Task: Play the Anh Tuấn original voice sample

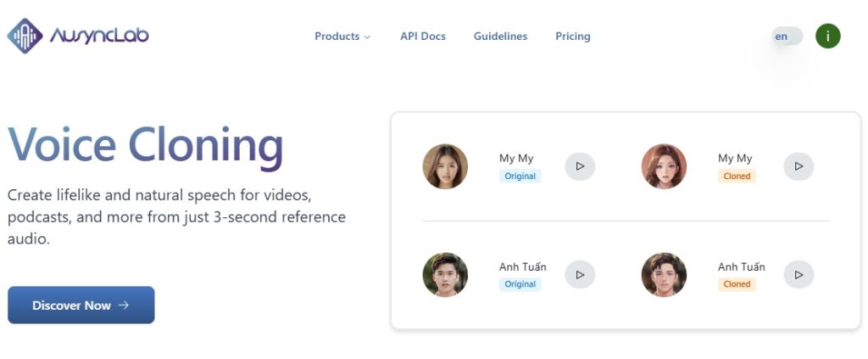Action: [x=580, y=274]
